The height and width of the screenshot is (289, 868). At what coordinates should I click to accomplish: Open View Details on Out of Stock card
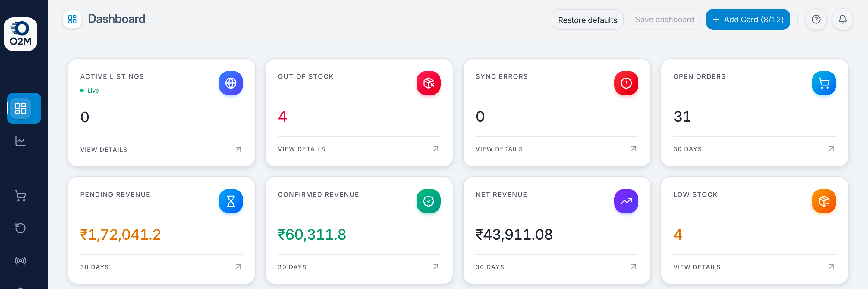click(x=302, y=149)
